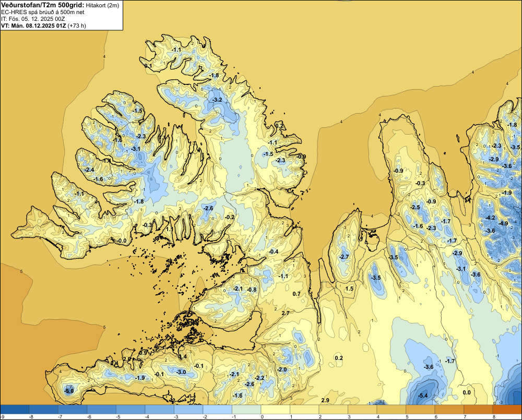Click the legend tick label -9
Screen dimensions: 522x420
[2, 417]
